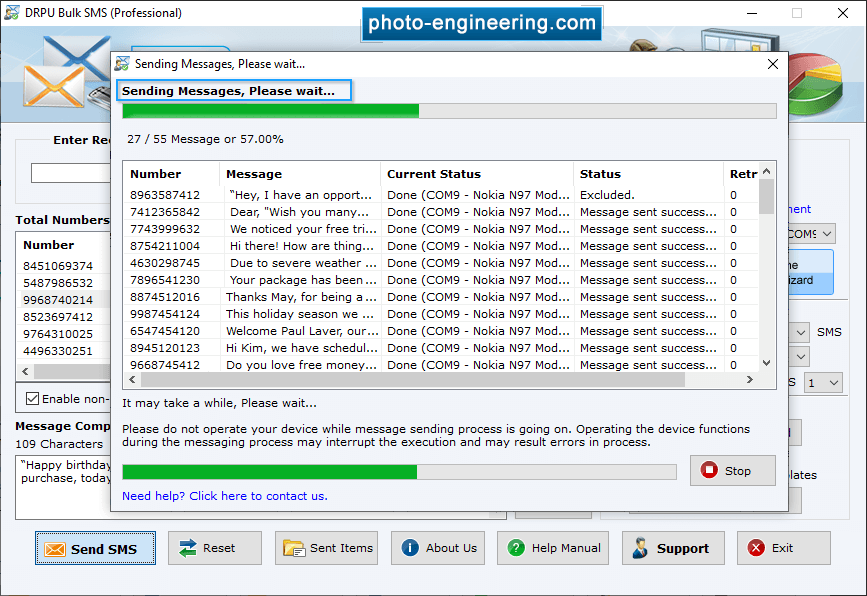The height and width of the screenshot is (596, 867).
Task: Click the message table scroll-up arrow
Action: tap(766, 171)
